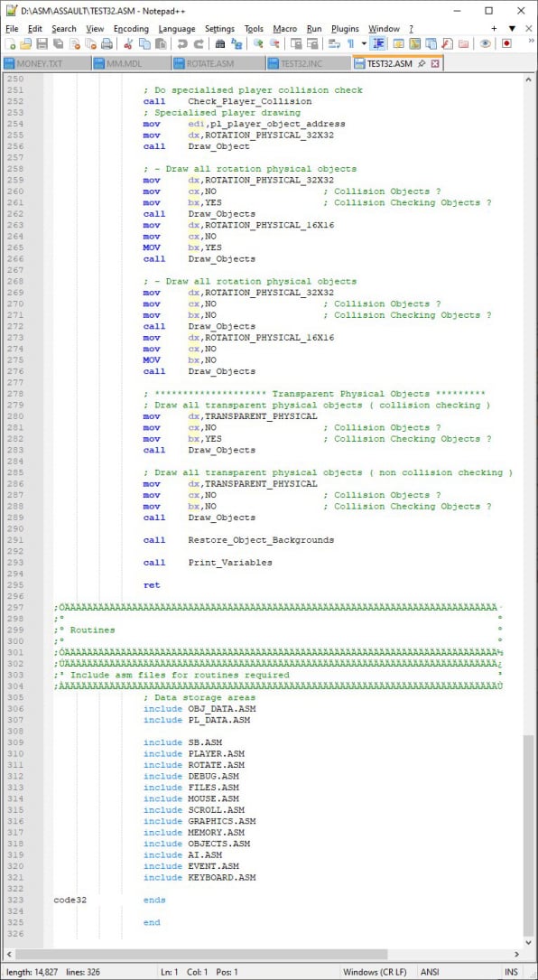The image size is (538, 980).
Task: Open the Encoding menu
Action: click(x=131, y=29)
